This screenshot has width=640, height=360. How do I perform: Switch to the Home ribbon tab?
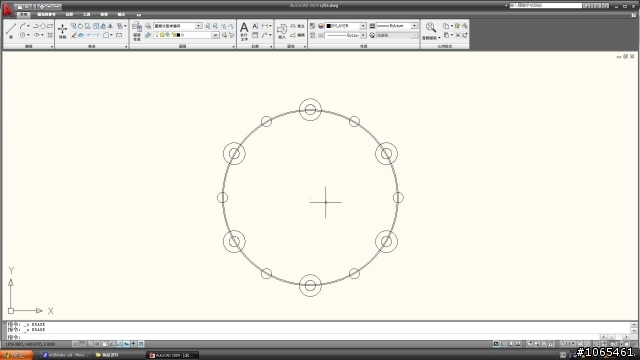click(23, 14)
